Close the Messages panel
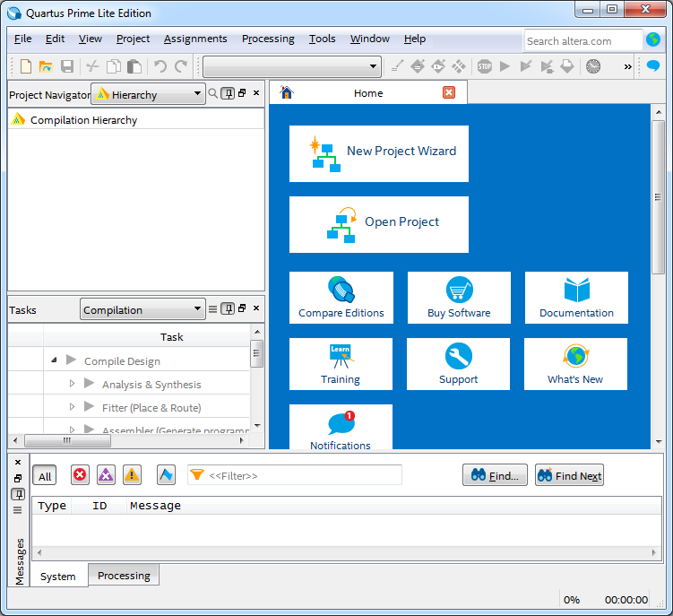673x616 pixels. coord(18,462)
